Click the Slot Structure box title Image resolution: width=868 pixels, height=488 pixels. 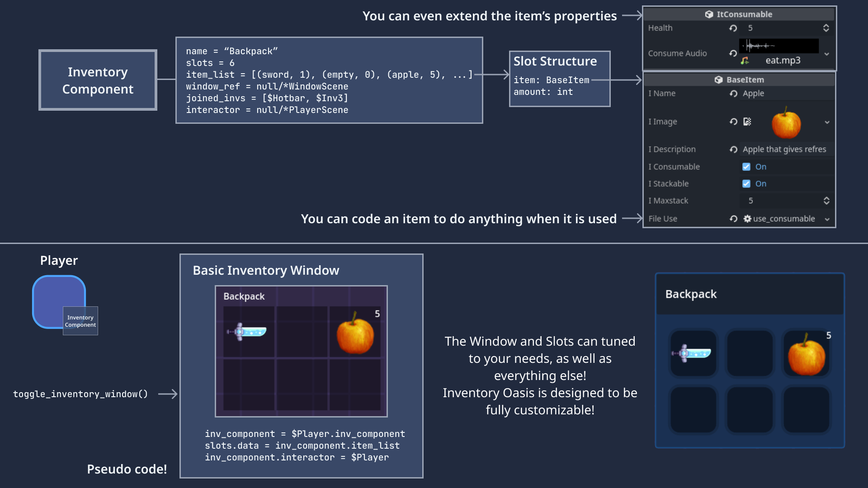click(x=555, y=61)
